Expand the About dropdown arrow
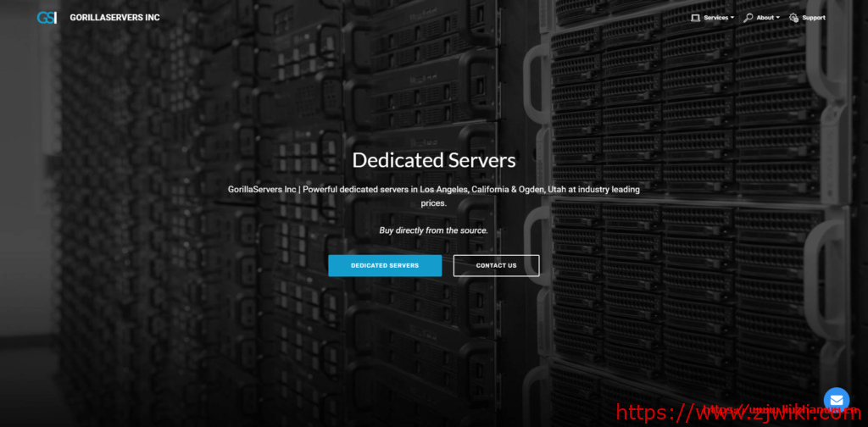 point(778,18)
